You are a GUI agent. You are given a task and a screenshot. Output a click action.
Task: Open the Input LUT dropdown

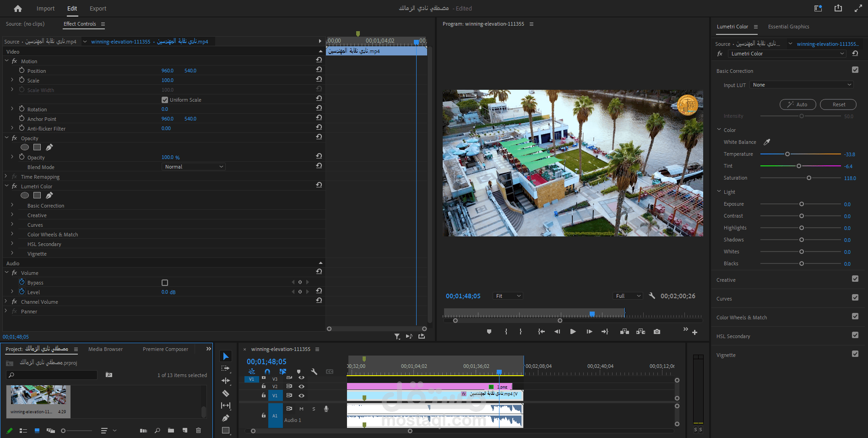[x=802, y=85]
